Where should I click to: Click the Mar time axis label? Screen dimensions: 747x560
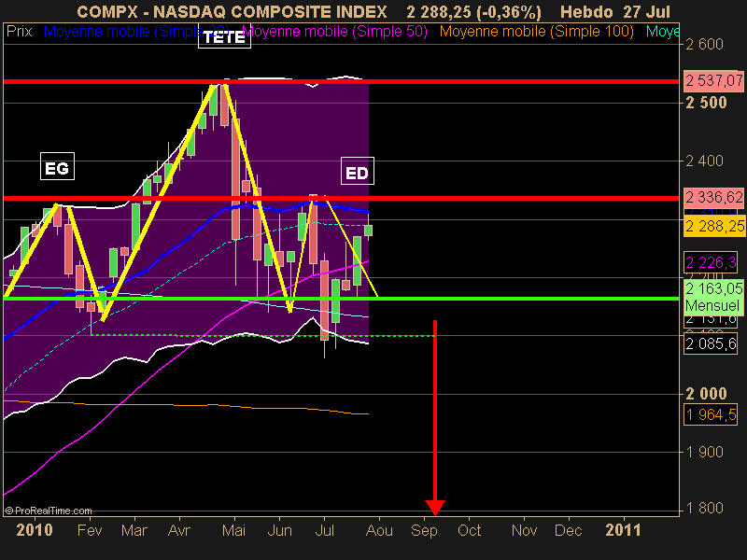(134, 530)
